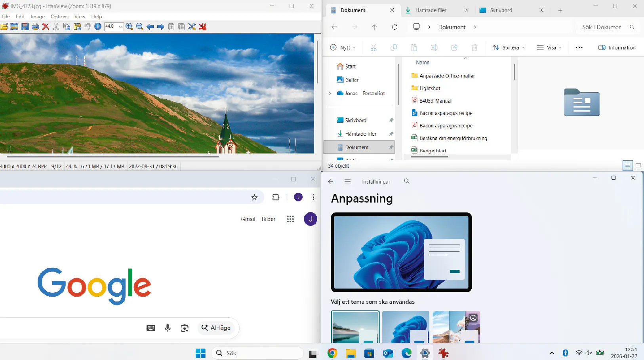Click the Gmail link on Google page
644x360 pixels.
tap(248, 219)
